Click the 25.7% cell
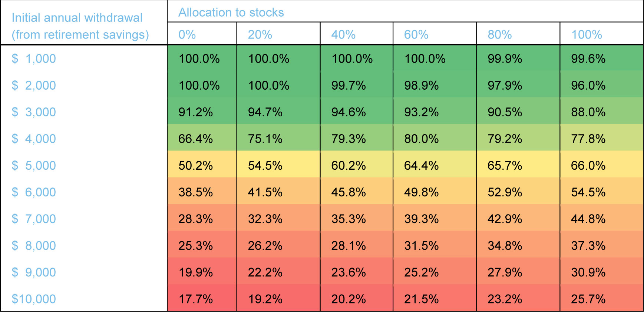 [588, 299]
